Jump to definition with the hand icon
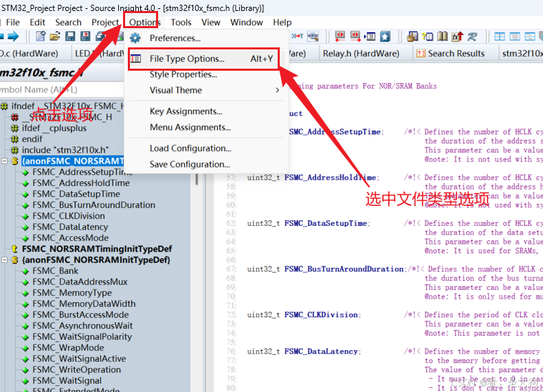This screenshot has width=543, height=392. tap(412, 36)
